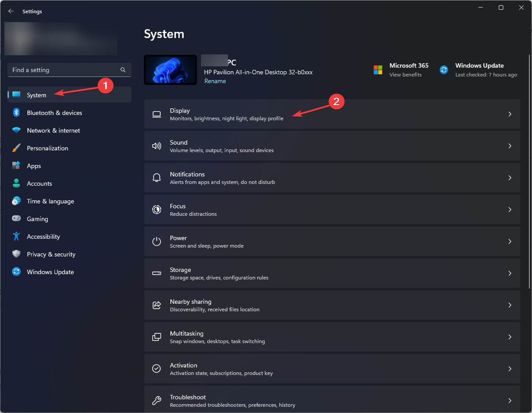The height and width of the screenshot is (413, 532).
Task: Click the Activation checkmark icon
Action: pyautogui.click(x=157, y=369)
